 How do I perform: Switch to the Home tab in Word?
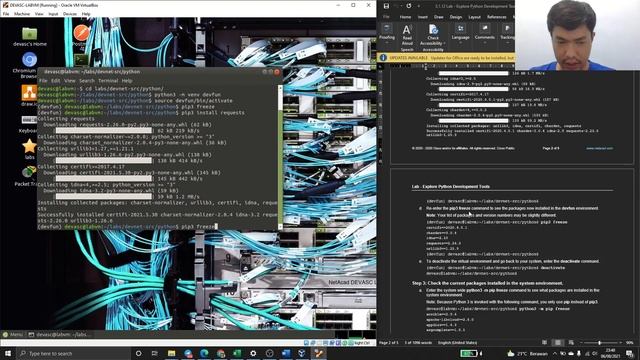coord(405,17)
